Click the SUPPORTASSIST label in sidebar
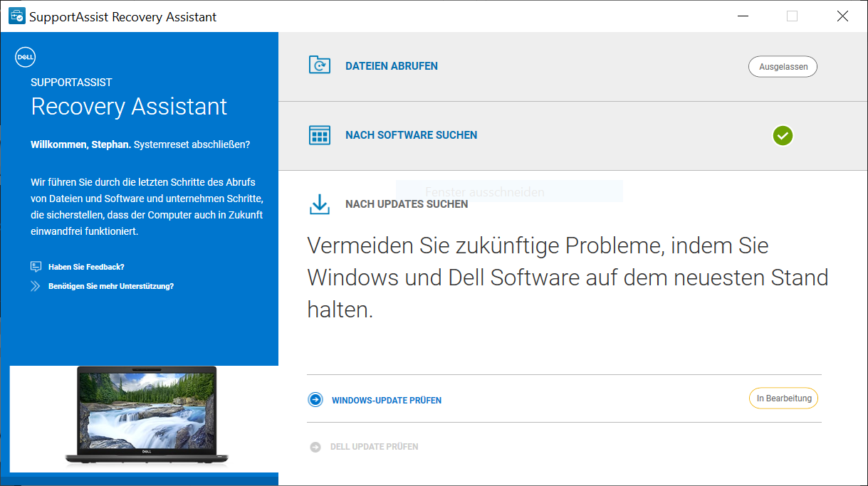Viewport: 868px width, 486px height. (x=71, y=83)
